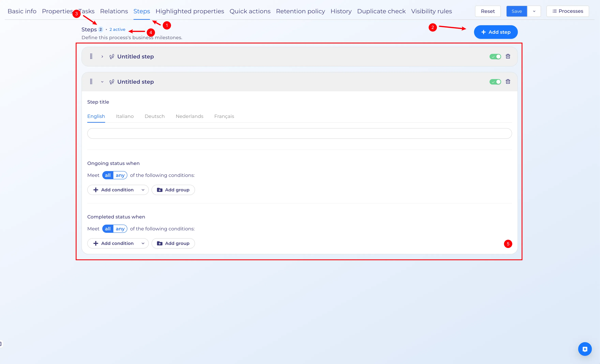
Task: Open the Retention policy tab
Action: click(301, 11)
